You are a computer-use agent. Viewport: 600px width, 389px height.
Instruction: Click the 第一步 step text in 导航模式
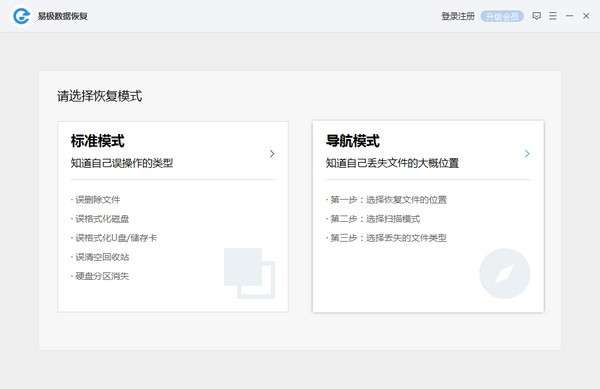click(x=386, y=199)
